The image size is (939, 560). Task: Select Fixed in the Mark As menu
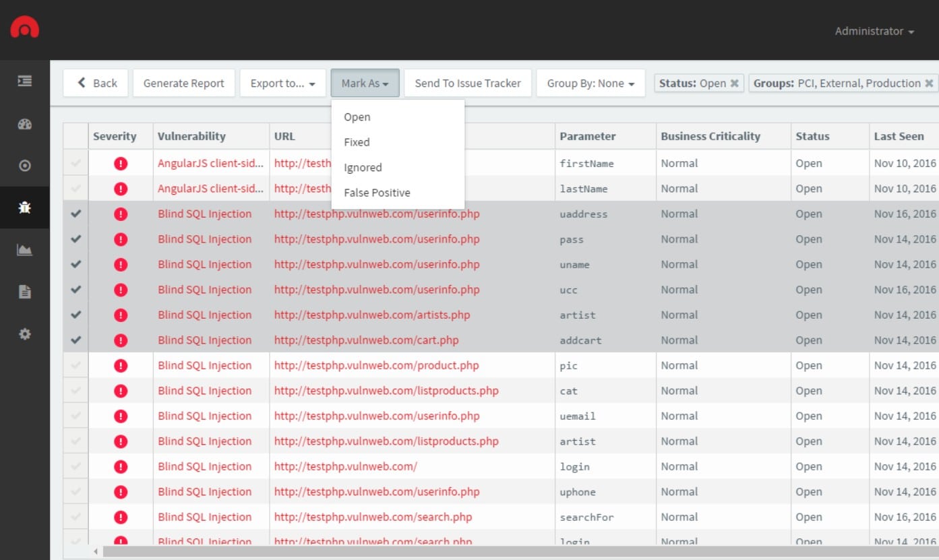[x=357, y=142]
